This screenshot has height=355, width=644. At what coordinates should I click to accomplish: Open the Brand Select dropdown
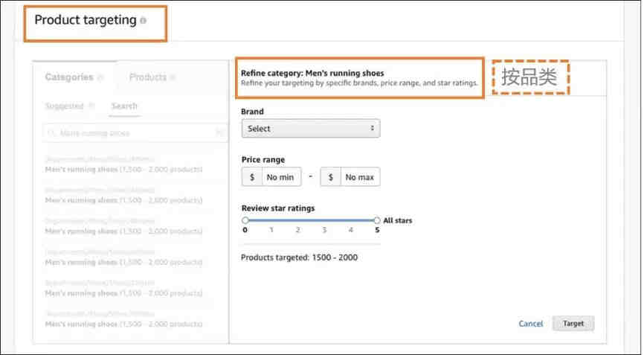[311, 129]
